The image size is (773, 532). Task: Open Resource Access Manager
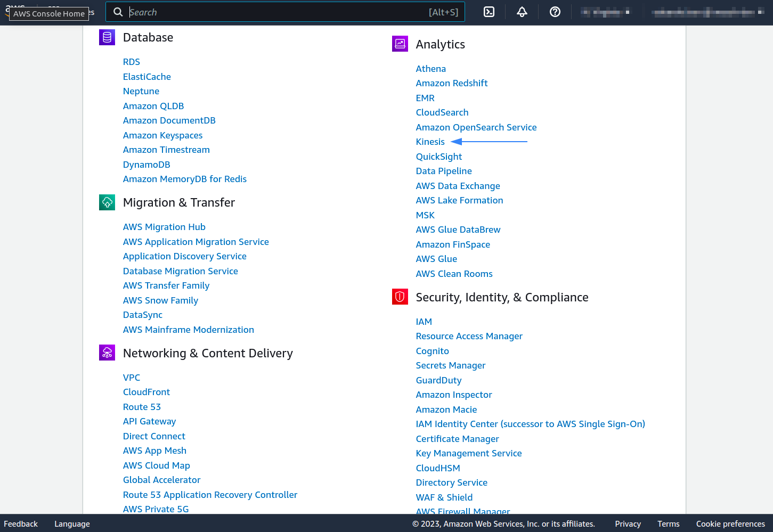pos(469,336)
